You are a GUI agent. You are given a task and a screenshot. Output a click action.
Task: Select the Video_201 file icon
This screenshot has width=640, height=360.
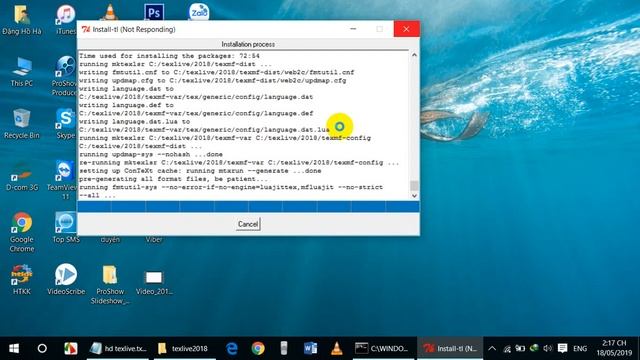[154, 282]
